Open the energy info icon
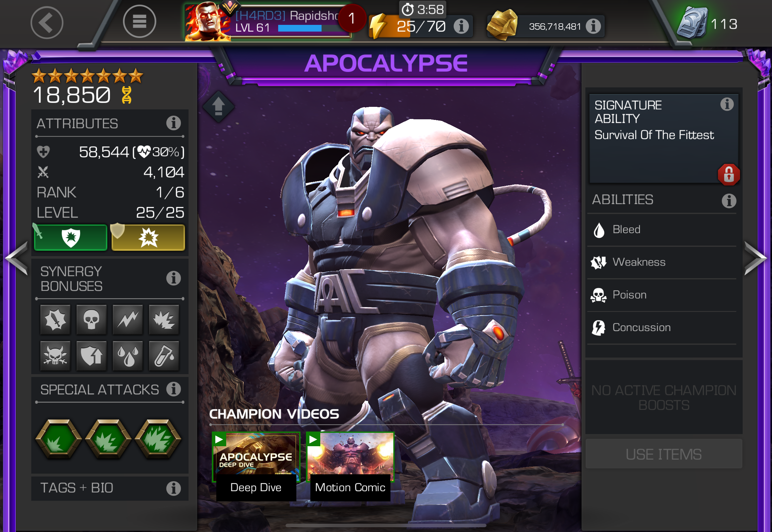The height and width of the screenshot is (532, 772). click(461, 26)
